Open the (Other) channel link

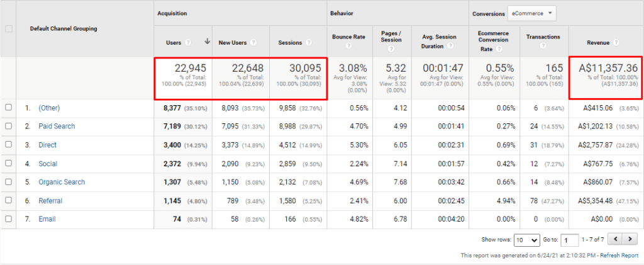[x=49, y=108]
